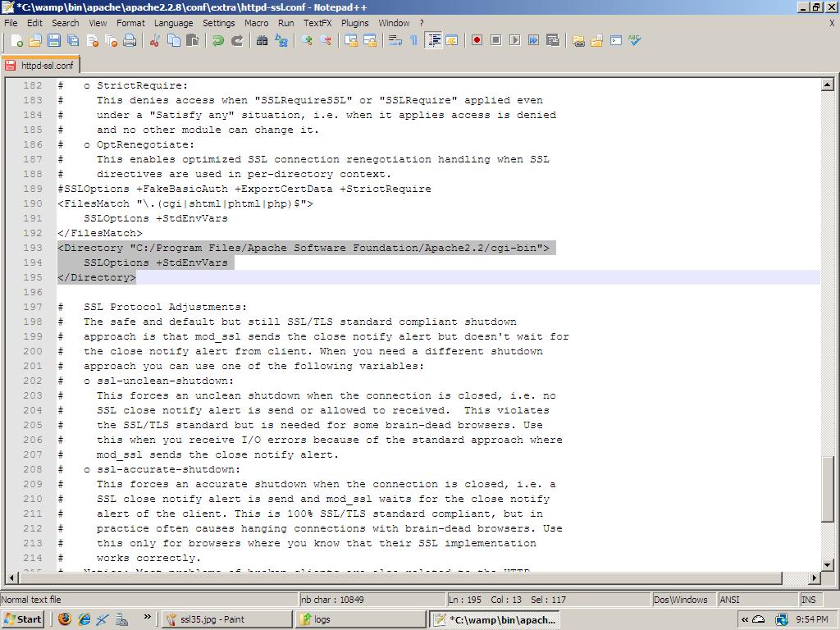Image resolution: width=840 pixels, height=630 pixels.
Task: Click the Save file toolbar icon
Action: point(54,40)
